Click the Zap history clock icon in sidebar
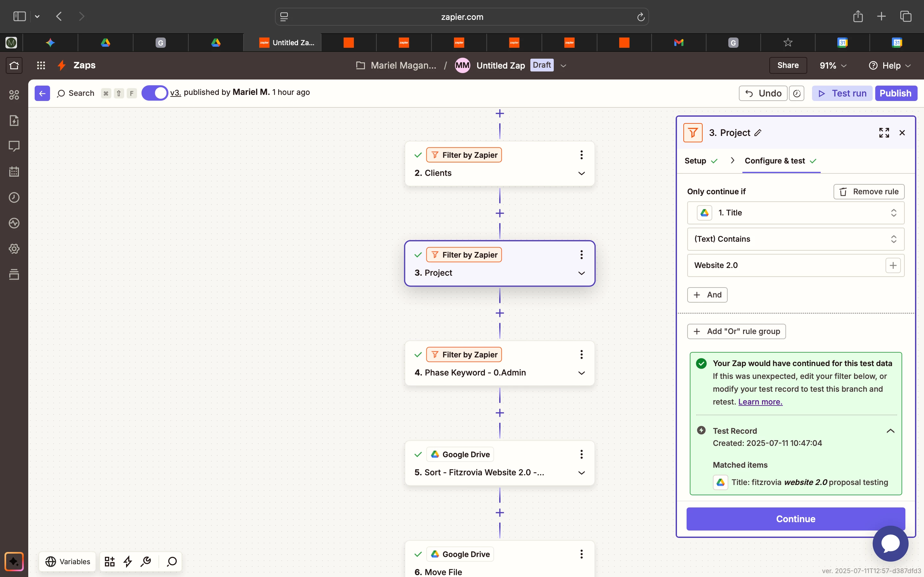The width and height of the screenshot is (924, 577). tap(14, 197)
